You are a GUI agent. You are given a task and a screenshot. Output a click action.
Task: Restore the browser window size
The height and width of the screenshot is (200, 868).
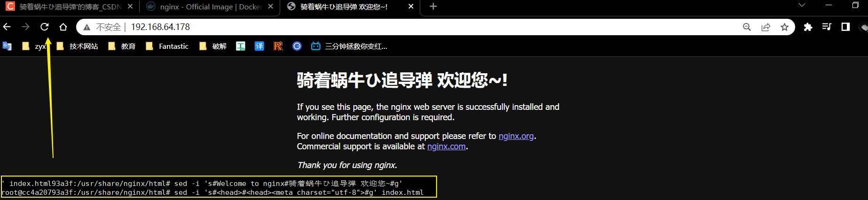(855, 5)
